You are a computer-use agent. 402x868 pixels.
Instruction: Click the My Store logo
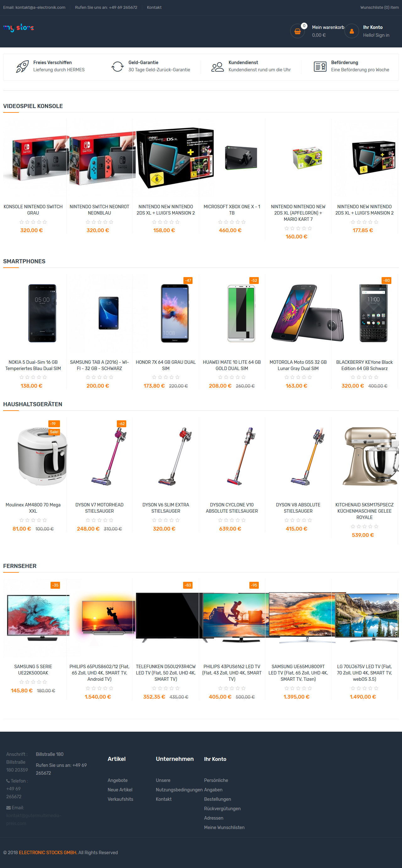[x=19, y=28]
